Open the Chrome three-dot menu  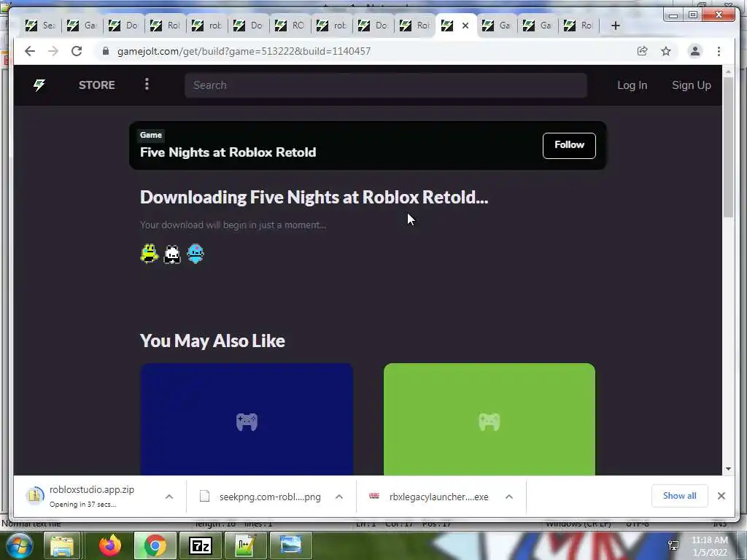(x=719, y=51)
